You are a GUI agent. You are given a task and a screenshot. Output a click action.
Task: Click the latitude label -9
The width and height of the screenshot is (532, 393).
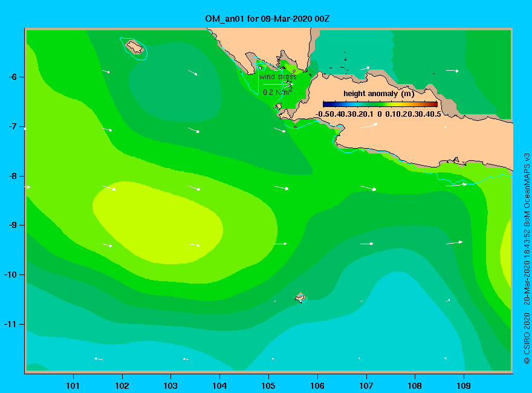click(13, 226)
